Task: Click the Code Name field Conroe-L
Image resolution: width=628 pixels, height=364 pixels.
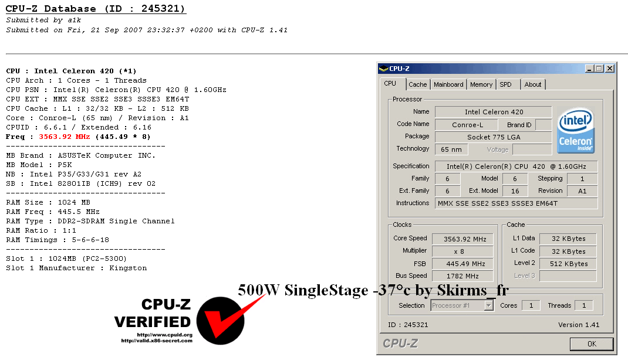Action: [467, 125]
